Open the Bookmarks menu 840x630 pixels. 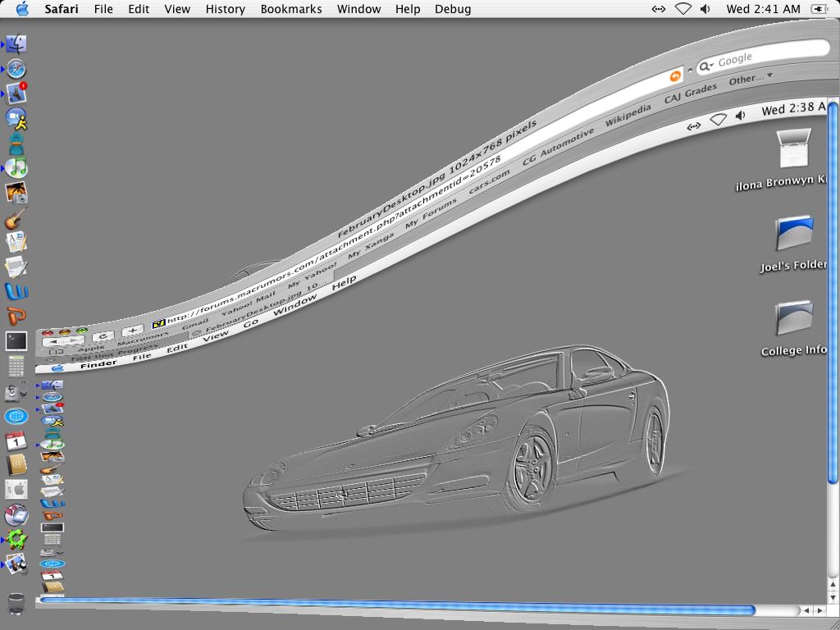pyautogui.click(x=290, y=9)
